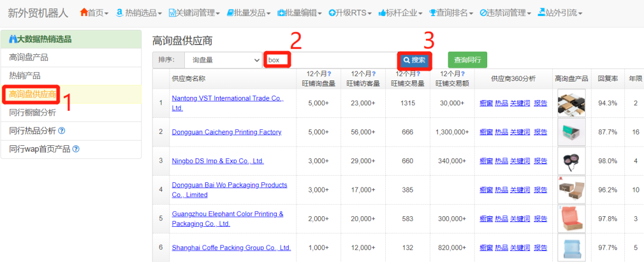644x262 pixels.
Task: Click the 94.3% reply rate cell
Action: pyautogui.click(x=608, y=104)
